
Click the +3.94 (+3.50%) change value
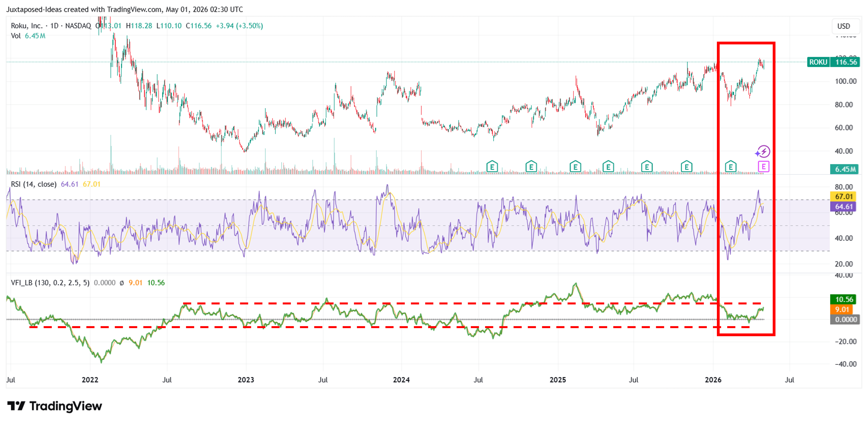coord(239,26)
